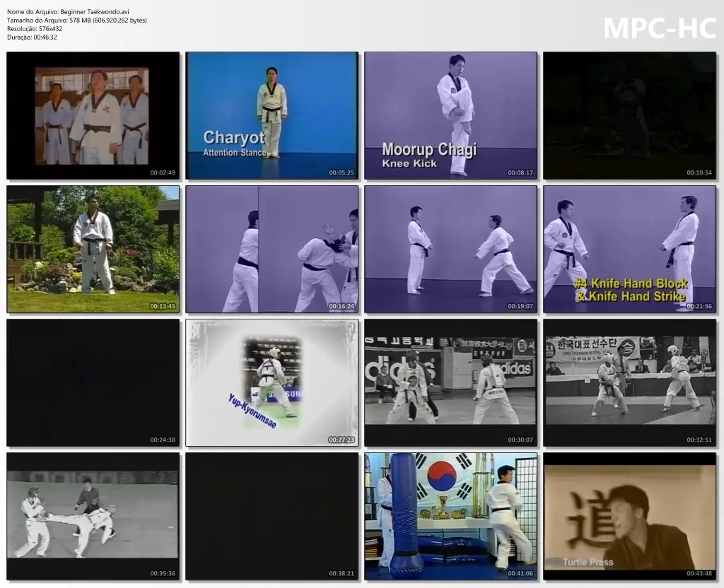Select the split-screen grappling thumbnail at 00:16:24
The width and height of the screenshot is (724, 588).
coord(271,249)
